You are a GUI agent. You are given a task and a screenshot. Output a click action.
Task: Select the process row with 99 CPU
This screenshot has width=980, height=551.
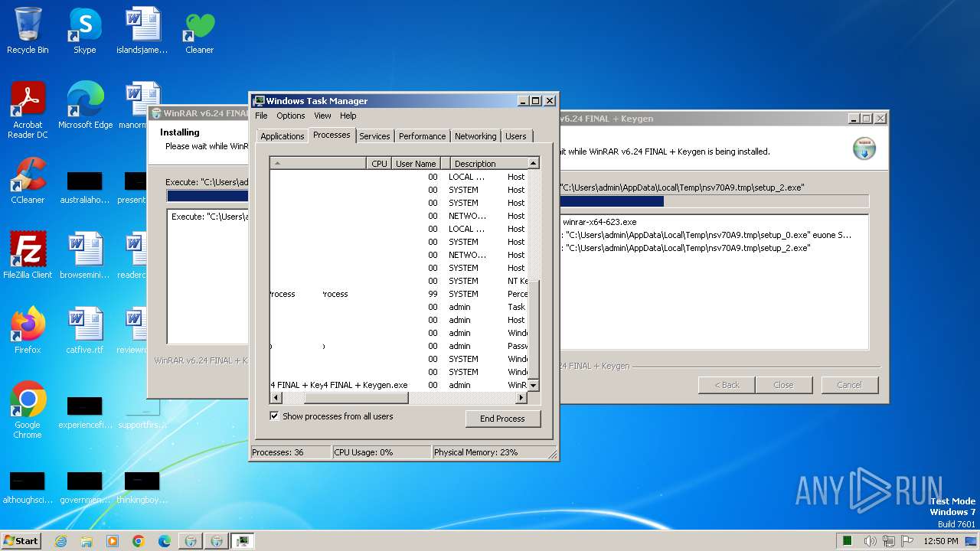pos(398,294)
